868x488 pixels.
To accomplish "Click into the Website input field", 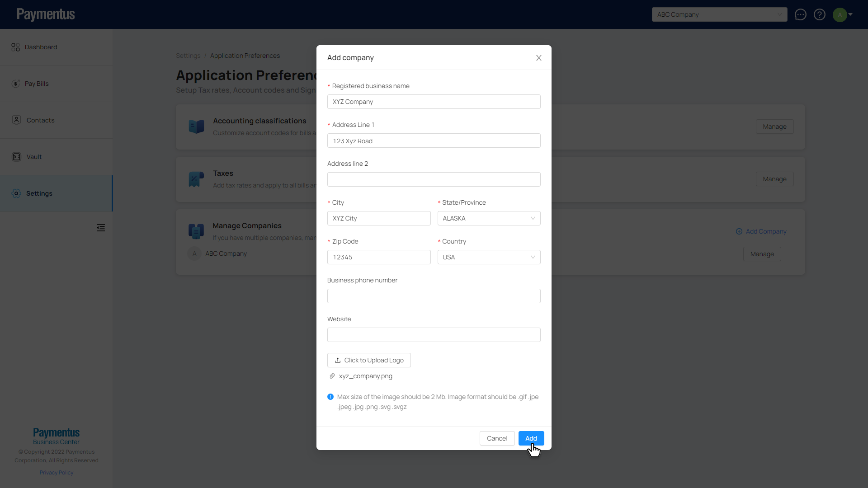I will coord(434,335).
